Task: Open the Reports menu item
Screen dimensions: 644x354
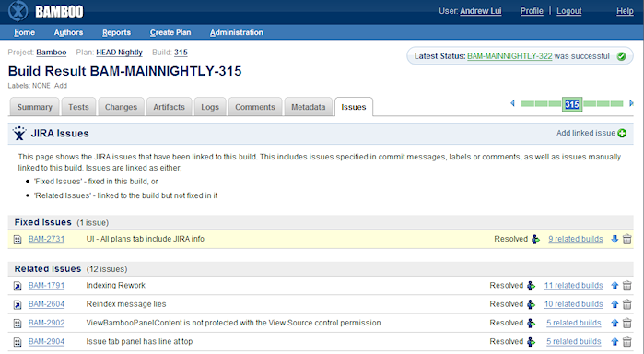Action: point(116,32)
